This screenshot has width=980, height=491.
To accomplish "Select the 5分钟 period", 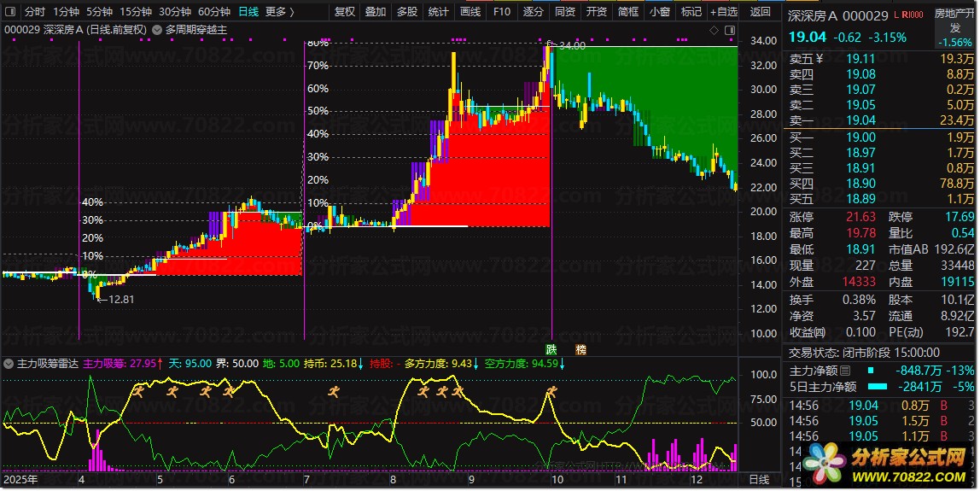I will click(99, 11).
